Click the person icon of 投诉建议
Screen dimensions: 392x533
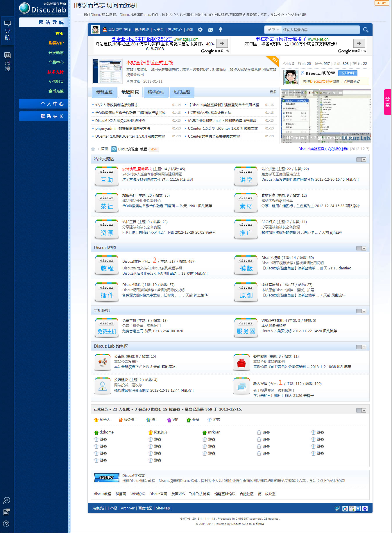(x=103, y=386)
